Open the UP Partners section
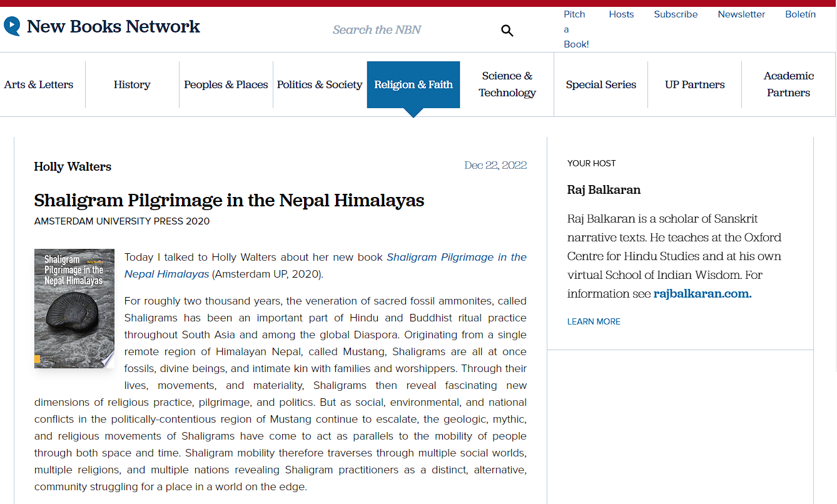This screenshot has height=504, width=837. 694,84
